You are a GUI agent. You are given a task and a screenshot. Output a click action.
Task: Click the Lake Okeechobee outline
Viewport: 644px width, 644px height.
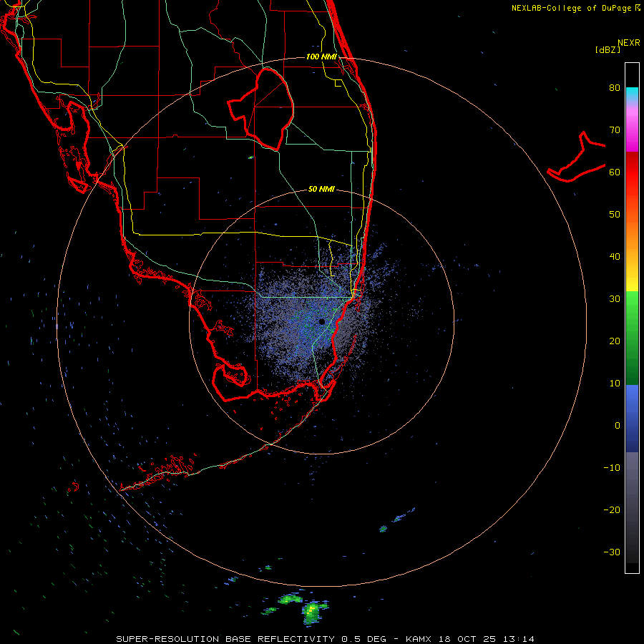click(x=260, y=108)
